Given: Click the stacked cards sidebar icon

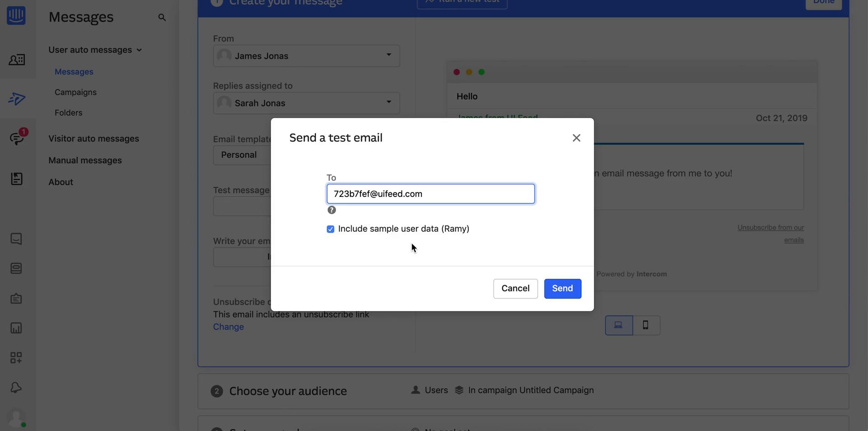Looking at the screenshot, I should pyautogui.click(x=16, y=268).
